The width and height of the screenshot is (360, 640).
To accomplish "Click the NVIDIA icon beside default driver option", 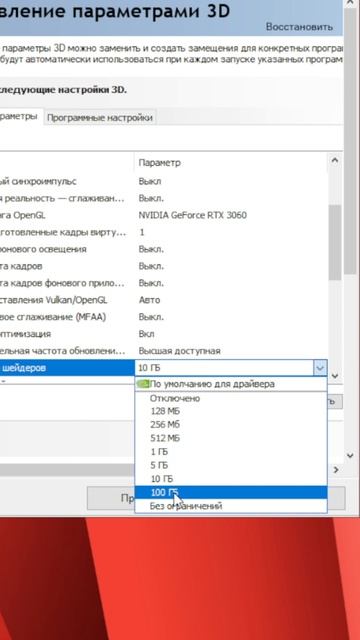I will [x=143, y=384].
